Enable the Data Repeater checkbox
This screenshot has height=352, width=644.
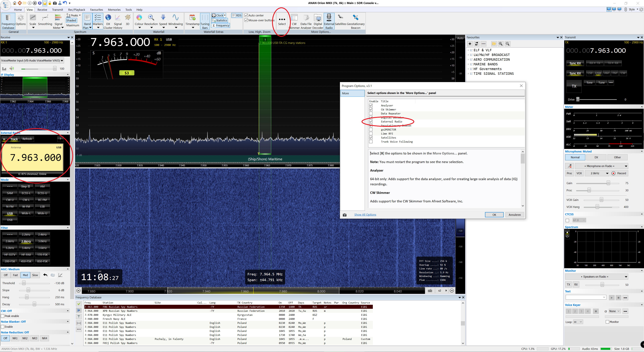pyautogui.click(x=371, y=113)
